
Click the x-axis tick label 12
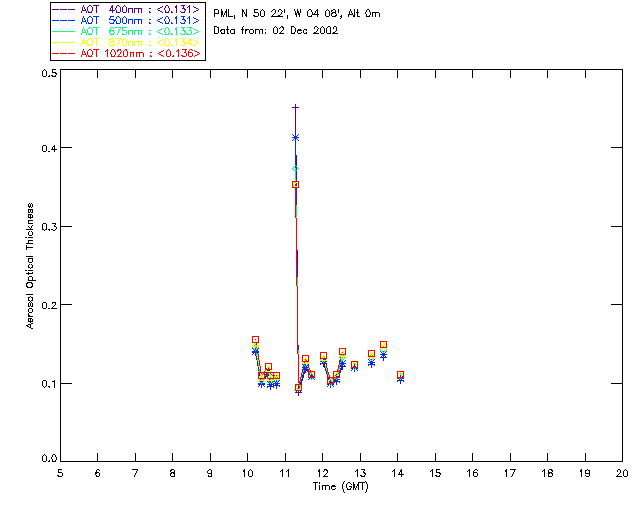click(x=322, y=473)
